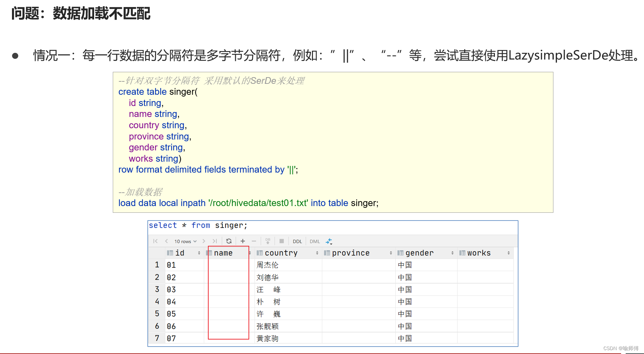Go to last page of results
The image size is (644, 354).
pos(215,241)
